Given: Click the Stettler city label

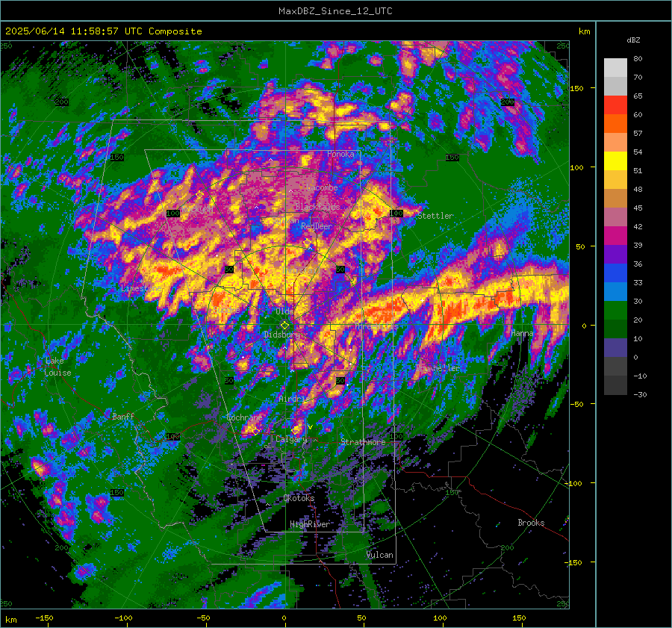Looking at the screenshot, I should point(435,216).
